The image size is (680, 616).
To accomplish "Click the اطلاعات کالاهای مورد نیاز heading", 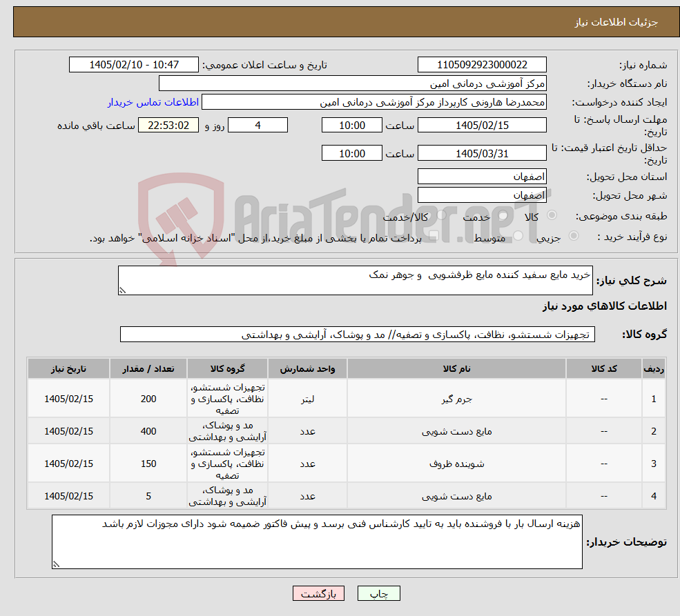I will 605,306.
